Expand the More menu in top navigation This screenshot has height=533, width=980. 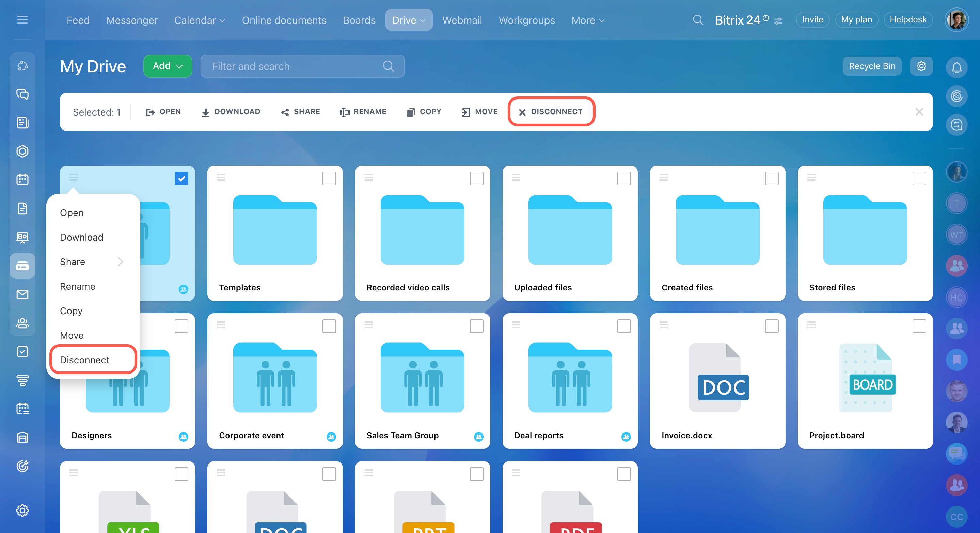(587, 20)
